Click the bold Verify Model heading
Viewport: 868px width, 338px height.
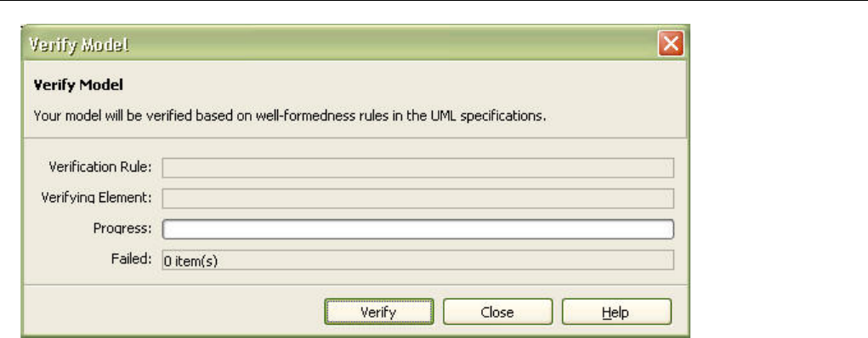click(78, 86)
